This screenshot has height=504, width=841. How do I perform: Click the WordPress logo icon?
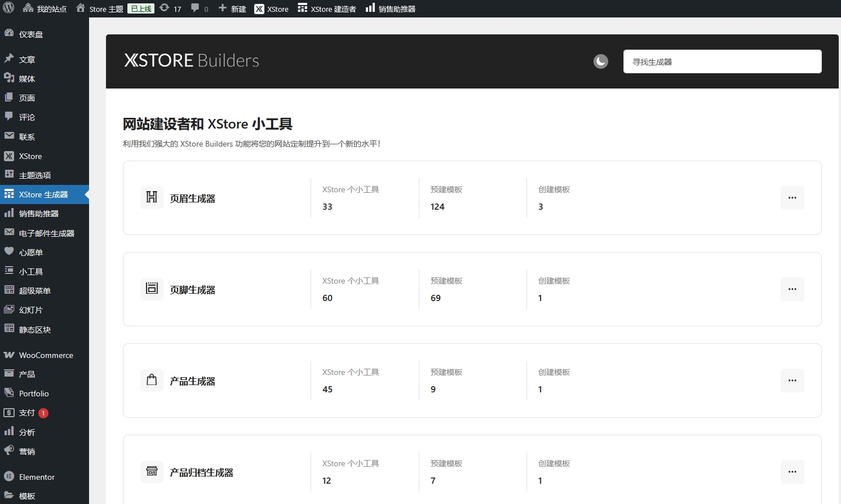8,8
